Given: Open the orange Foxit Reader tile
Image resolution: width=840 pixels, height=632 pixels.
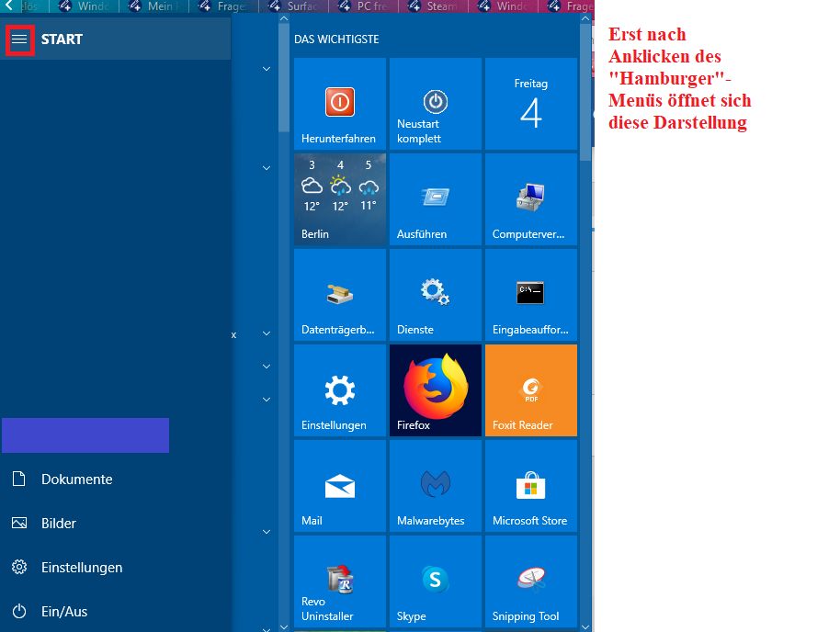Looking at the screenshot, I should tap(531, 390).
